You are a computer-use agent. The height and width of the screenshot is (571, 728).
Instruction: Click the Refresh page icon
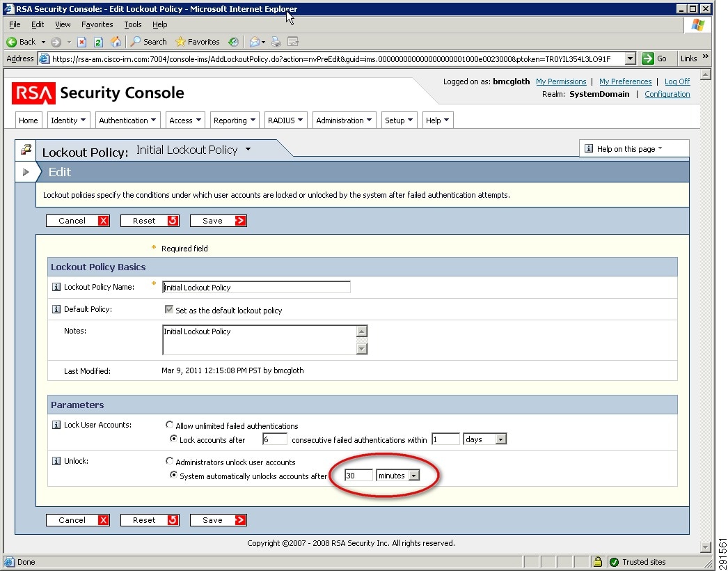[x=98, y=42]
